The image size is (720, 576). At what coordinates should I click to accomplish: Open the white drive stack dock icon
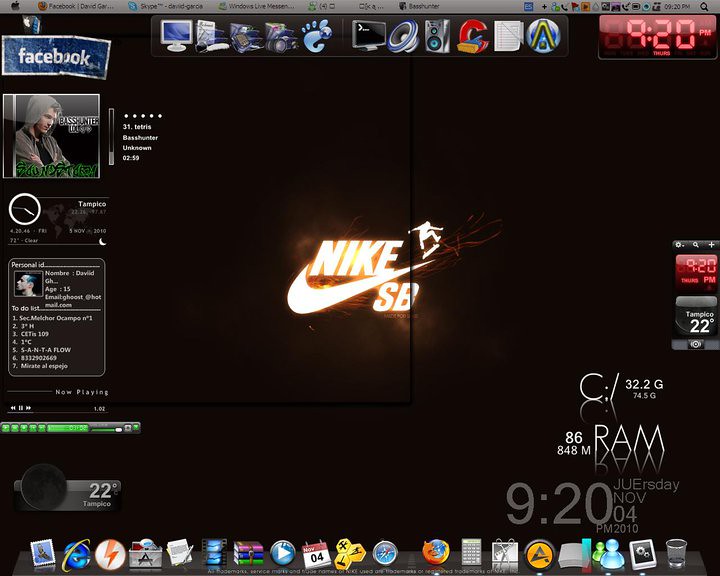[x=571, y=556]
